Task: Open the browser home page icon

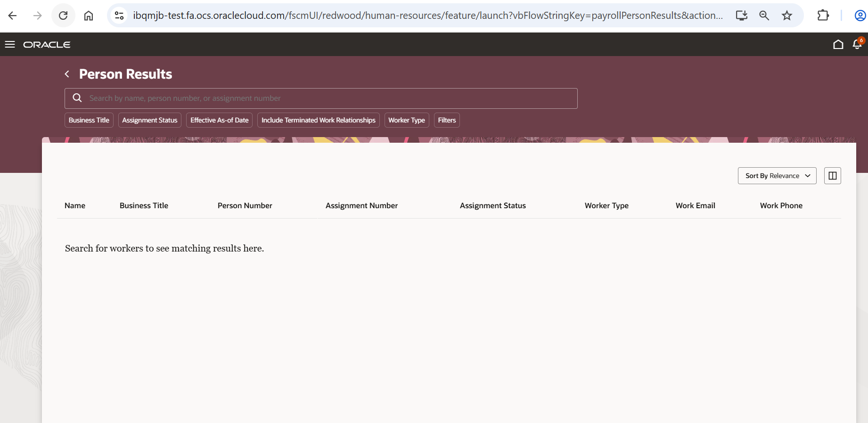Action: (x=89, y=16)
